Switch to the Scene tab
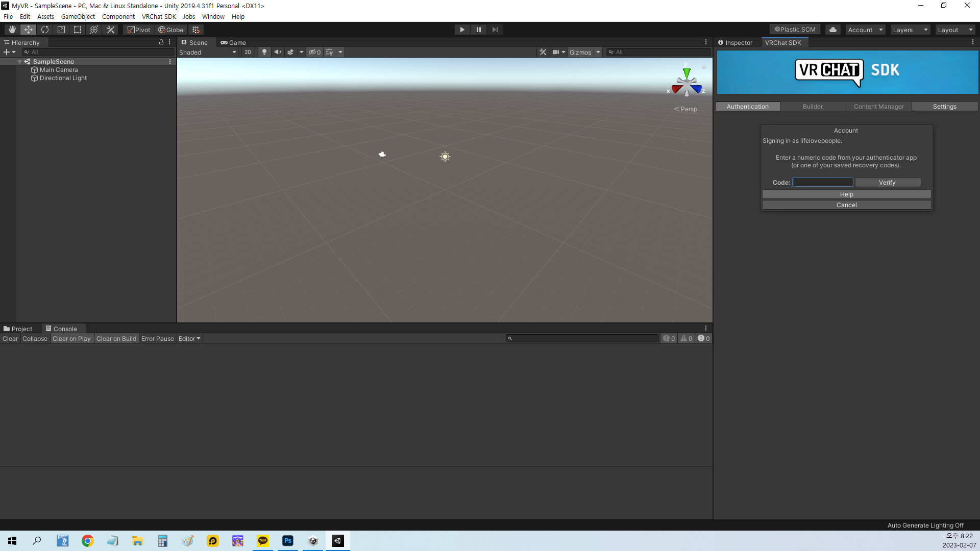980x551 pixels. pos(194,42)
